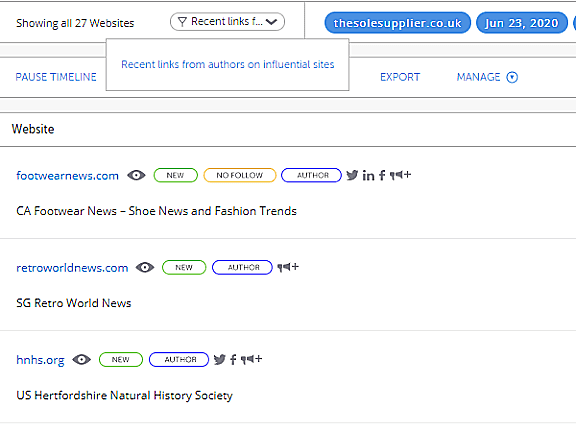Screen dimensions: 576x432
Task: Click the Website column header
Action: [x=33, y=129]
